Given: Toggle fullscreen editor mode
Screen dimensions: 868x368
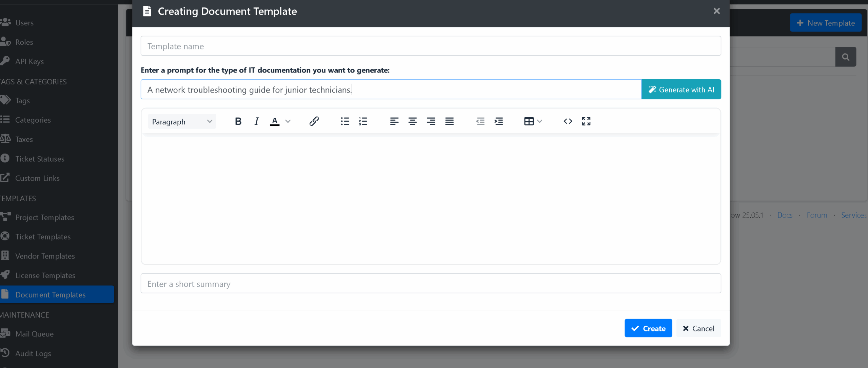Looking at the screenshot, I should coord(586,121).
